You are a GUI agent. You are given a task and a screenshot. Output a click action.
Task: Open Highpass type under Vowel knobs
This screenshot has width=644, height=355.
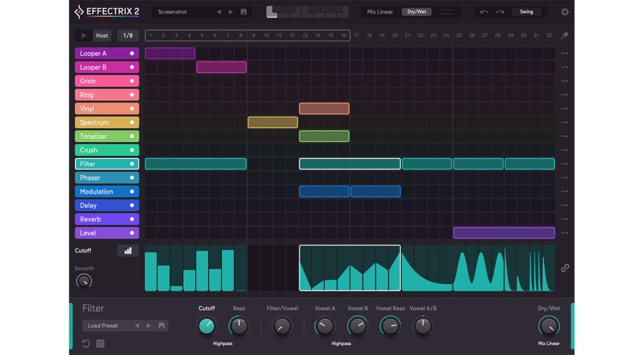pos(341,344)
